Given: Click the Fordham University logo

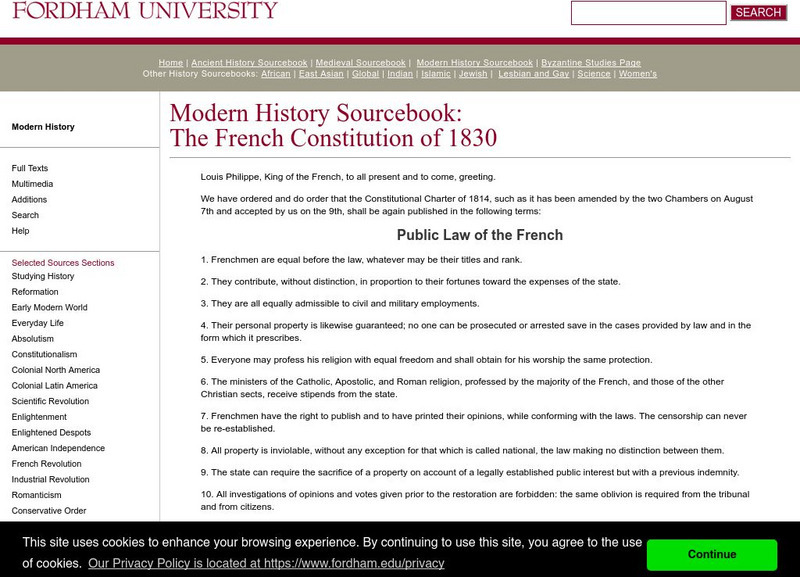Looking at the screenshot, I should (x=145, y=10).
